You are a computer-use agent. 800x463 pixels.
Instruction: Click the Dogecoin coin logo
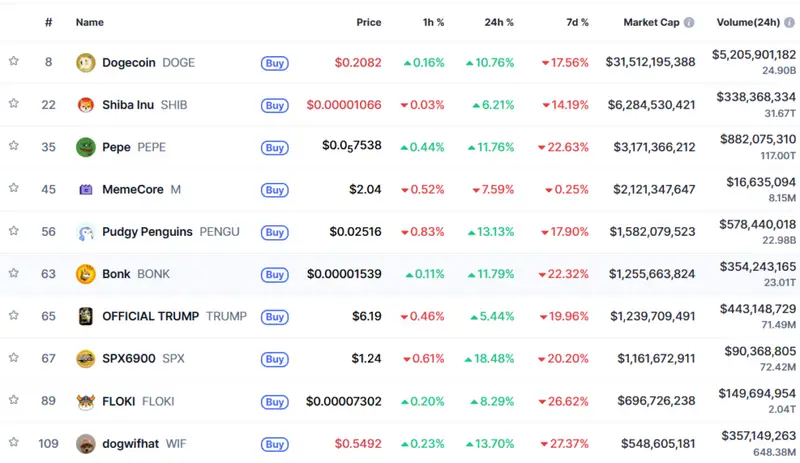point(86,63)
